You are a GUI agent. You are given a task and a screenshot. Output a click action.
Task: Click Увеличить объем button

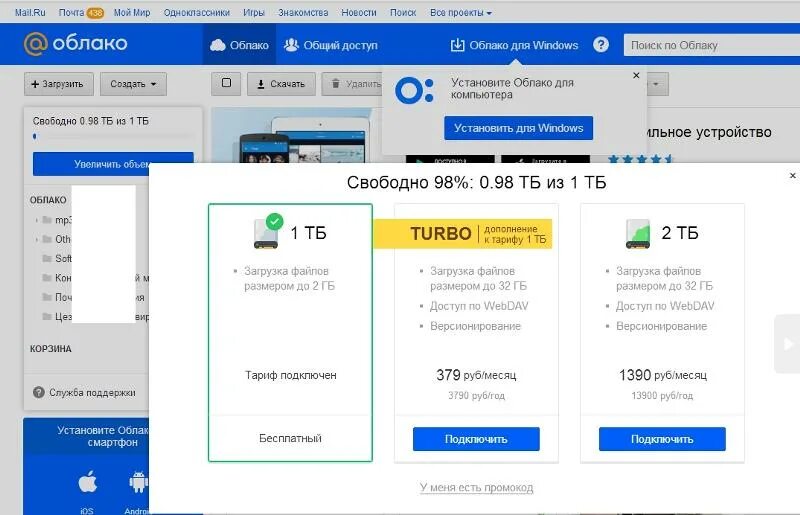(113, 164)
